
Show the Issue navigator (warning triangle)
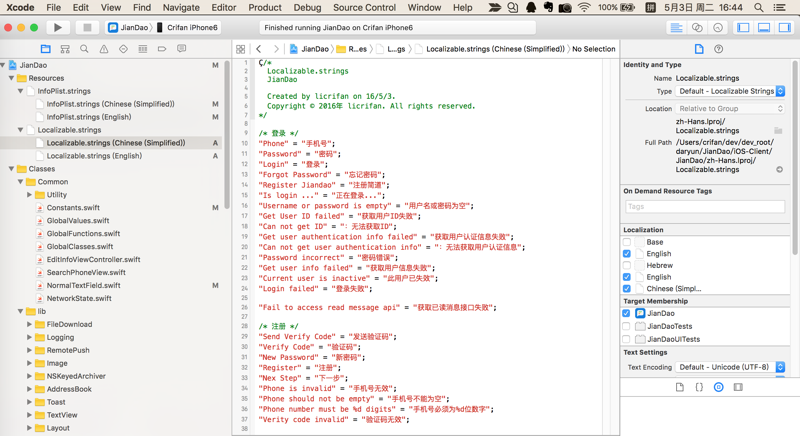click(x=103, y=49)
